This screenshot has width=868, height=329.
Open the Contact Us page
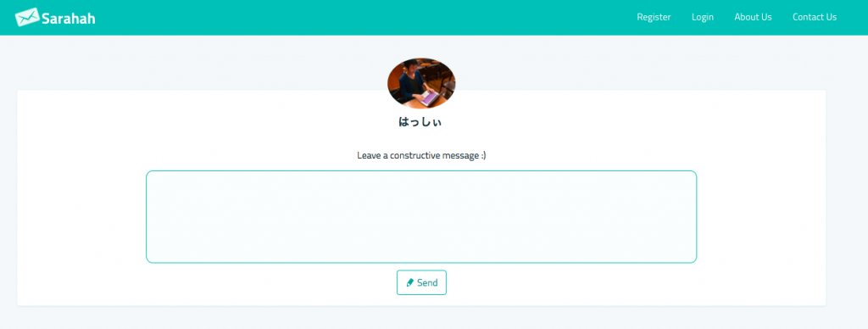tap(815, 17)
